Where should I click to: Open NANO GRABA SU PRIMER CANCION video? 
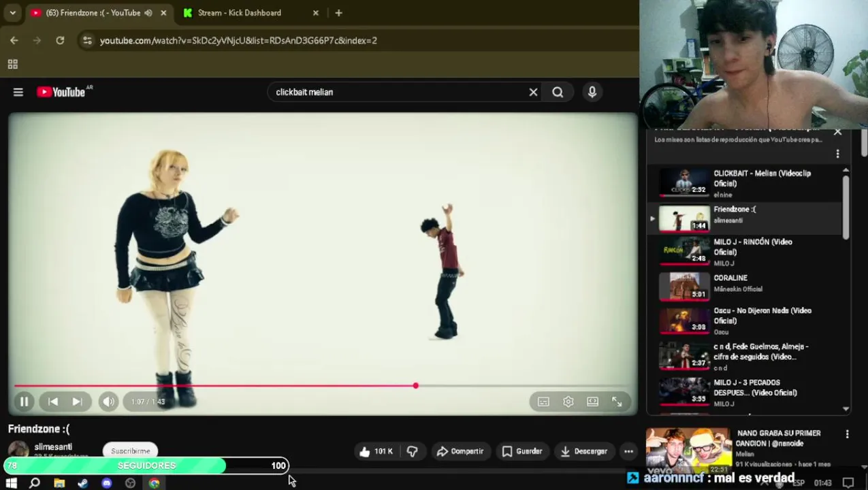[x=779, y=438]
